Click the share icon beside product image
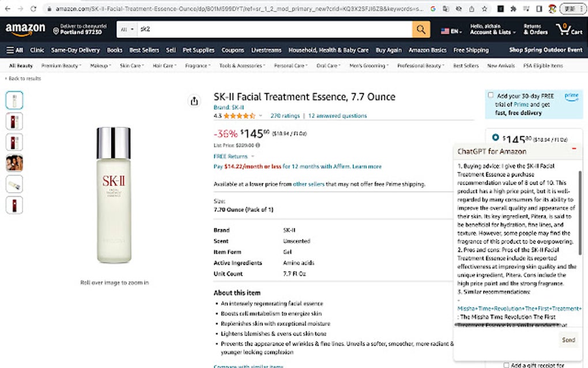Image resolution: width=588 pixels, height=368 pixels. click(194, 102)
